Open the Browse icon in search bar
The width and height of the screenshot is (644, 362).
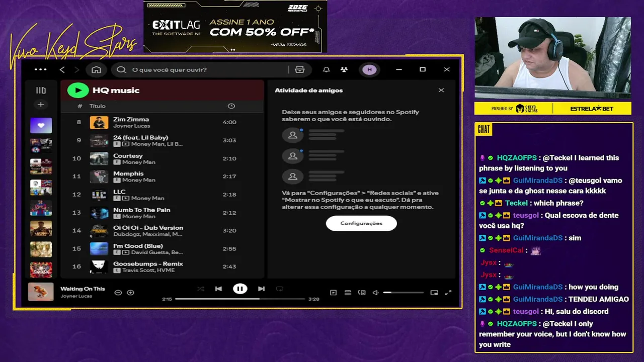pyautogui.click(x=300, y=69)
